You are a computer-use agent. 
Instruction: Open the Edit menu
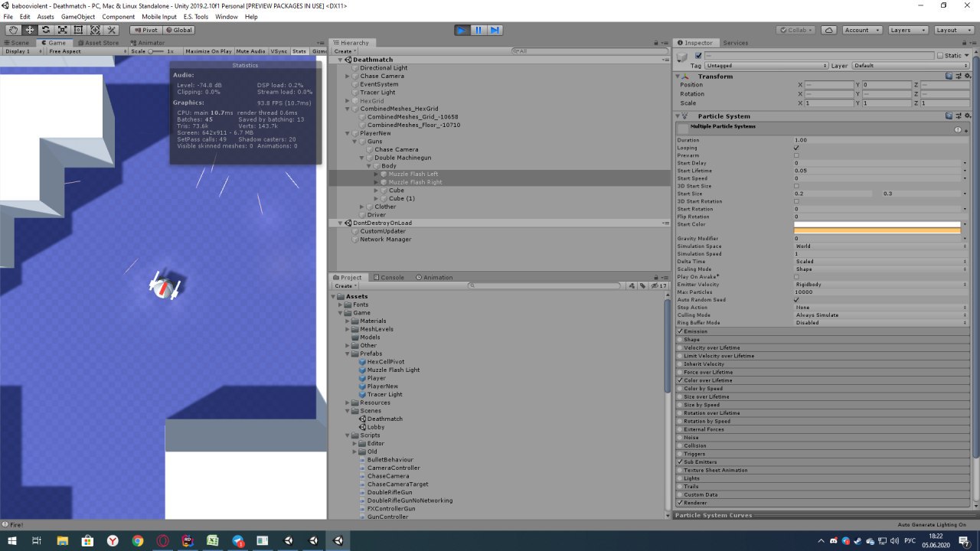(24, 16)
